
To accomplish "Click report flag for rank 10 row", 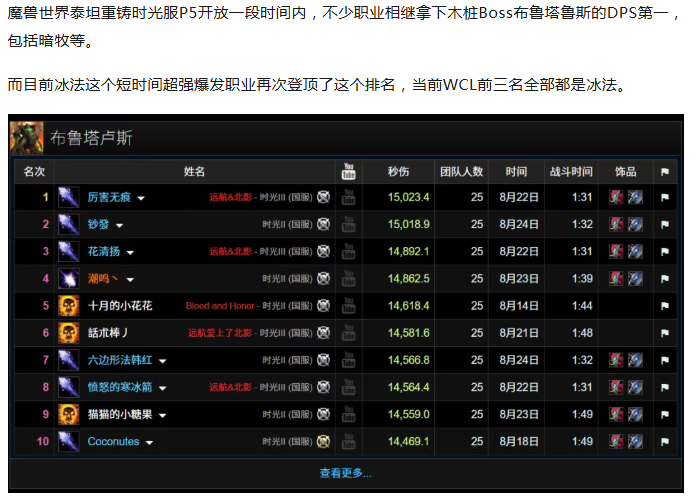I will coord(664,441).
